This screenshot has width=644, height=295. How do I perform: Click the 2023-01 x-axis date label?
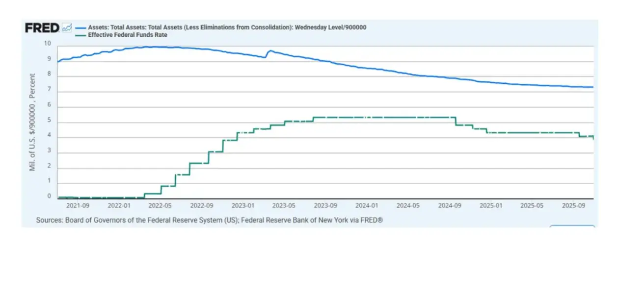[x=243, y=206]
